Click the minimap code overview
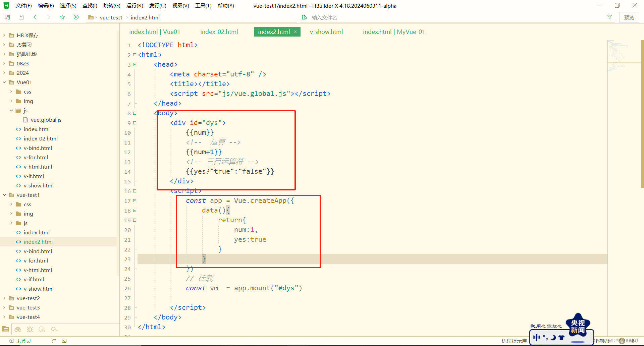 tap(624, 55)
